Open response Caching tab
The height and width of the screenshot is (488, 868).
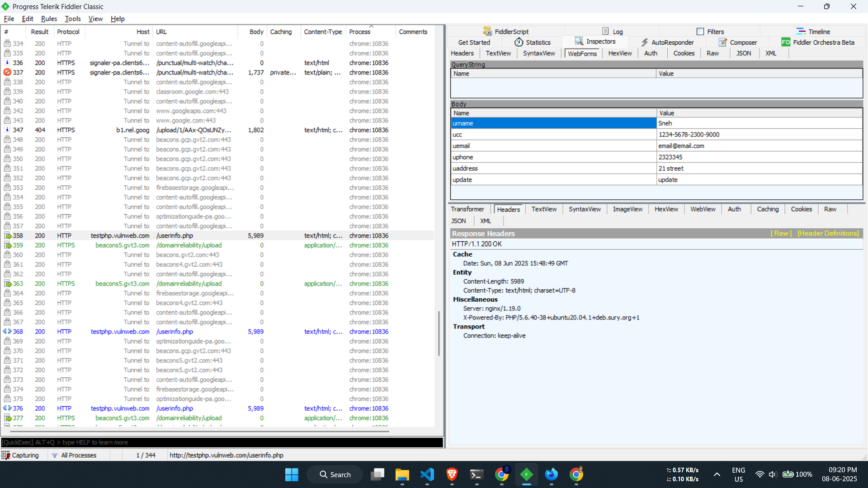(x=768, y=209)
